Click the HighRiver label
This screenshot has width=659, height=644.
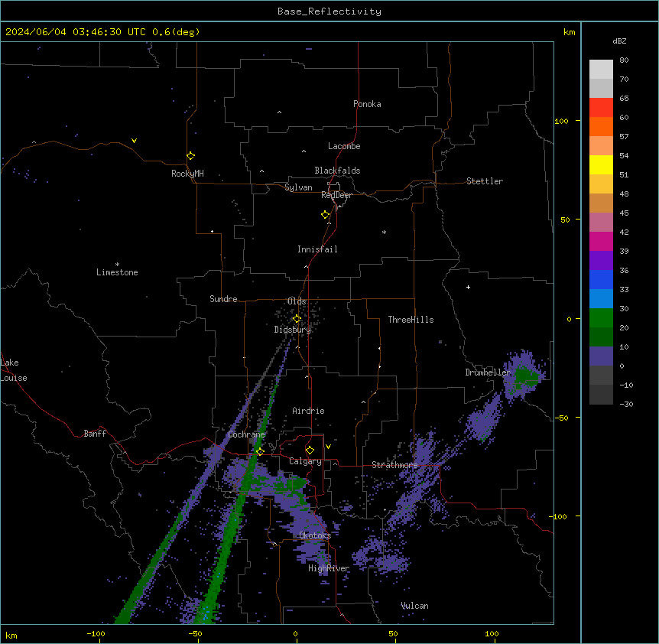(329, 568)
